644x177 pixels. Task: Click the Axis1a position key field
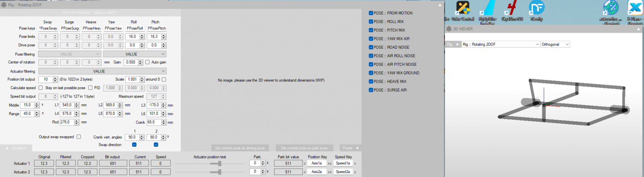[x=317, y=163]
